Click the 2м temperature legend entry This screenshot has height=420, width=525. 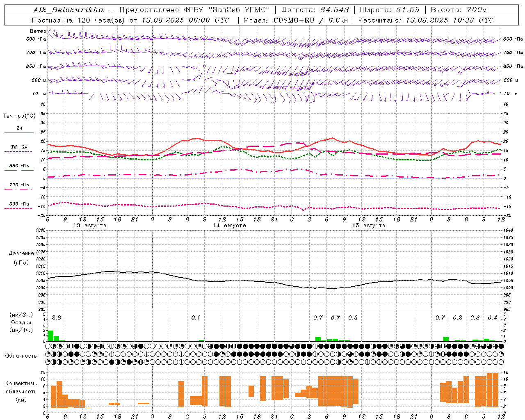point(19,128)
